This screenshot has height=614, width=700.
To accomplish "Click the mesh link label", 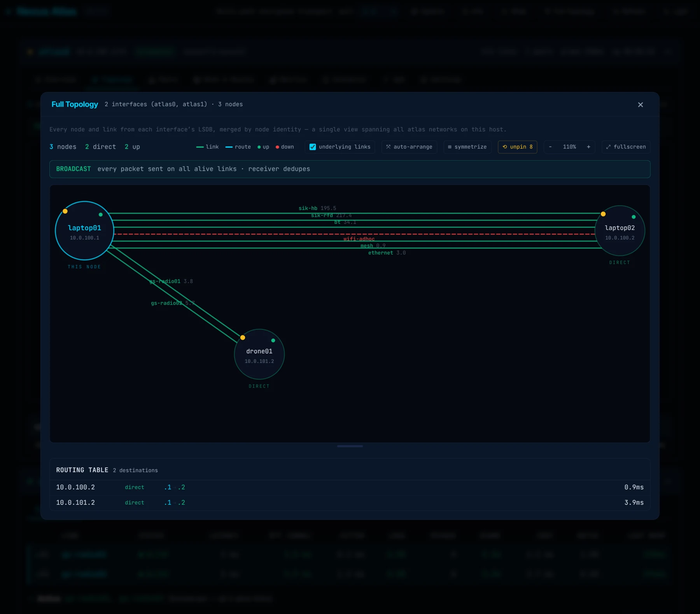I will (367, 246).
